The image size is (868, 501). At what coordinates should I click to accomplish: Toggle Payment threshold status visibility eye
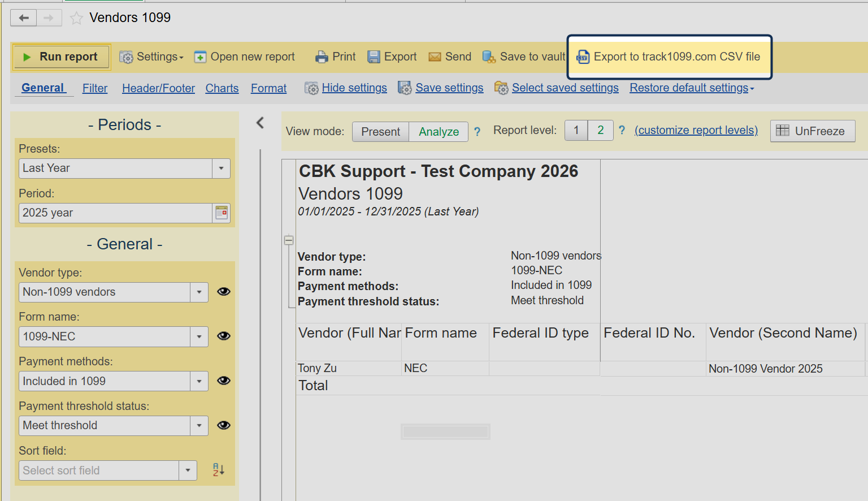tap(224, 426)
